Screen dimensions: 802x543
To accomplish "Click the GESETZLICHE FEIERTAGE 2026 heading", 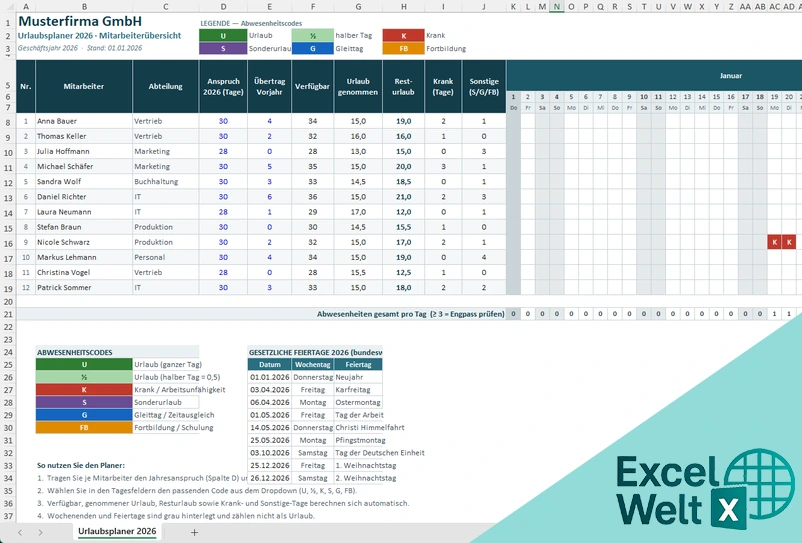I will pyautogui.click(x=315, y=352).
